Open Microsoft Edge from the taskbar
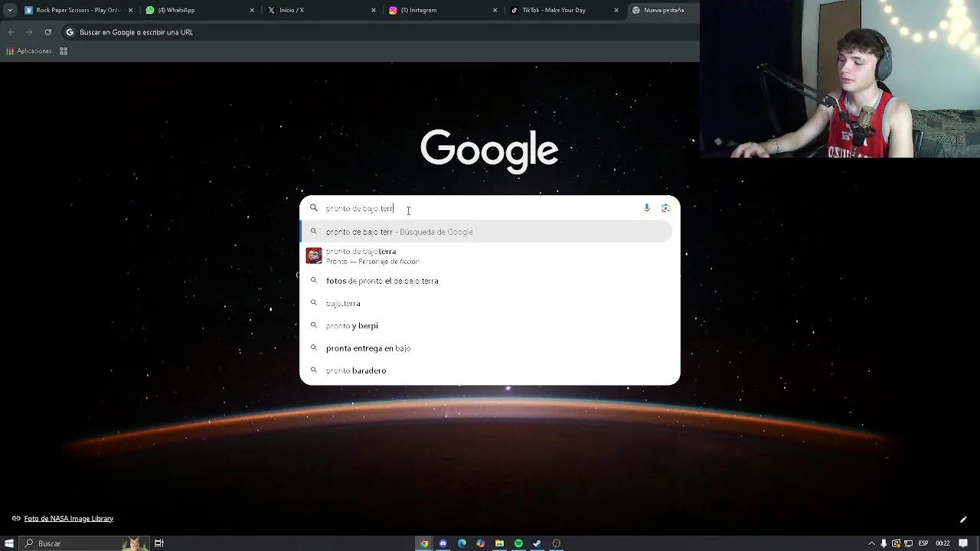 point(462,543)
